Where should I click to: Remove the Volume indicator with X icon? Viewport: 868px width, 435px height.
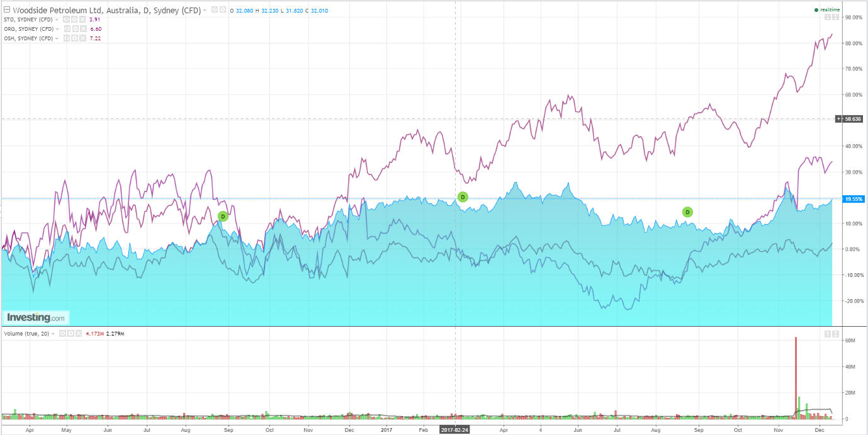[79, 333]
